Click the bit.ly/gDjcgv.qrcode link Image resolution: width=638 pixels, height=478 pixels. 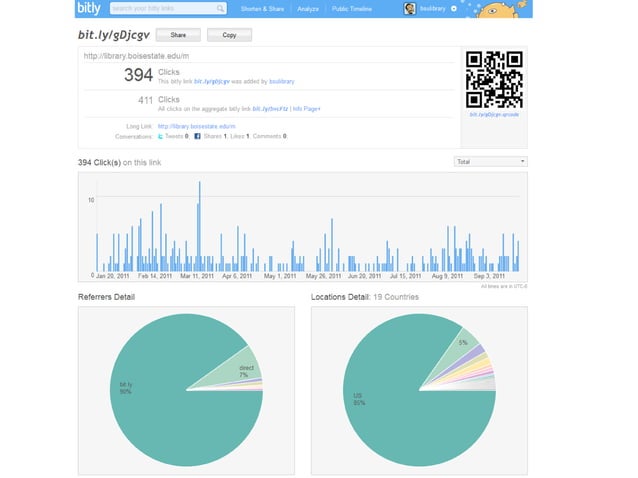(493, 115)
